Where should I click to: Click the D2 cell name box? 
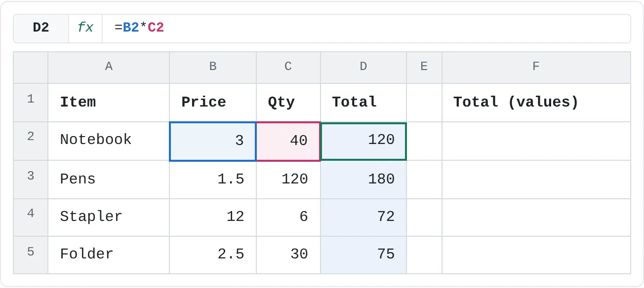[x=41, y=28]
